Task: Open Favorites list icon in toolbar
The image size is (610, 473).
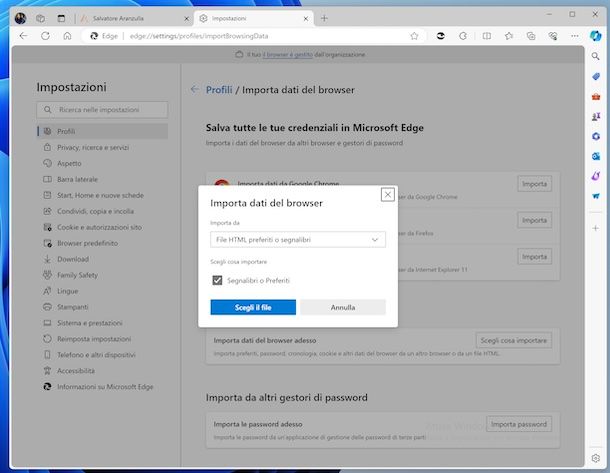Action: click(x=509, y=36)
